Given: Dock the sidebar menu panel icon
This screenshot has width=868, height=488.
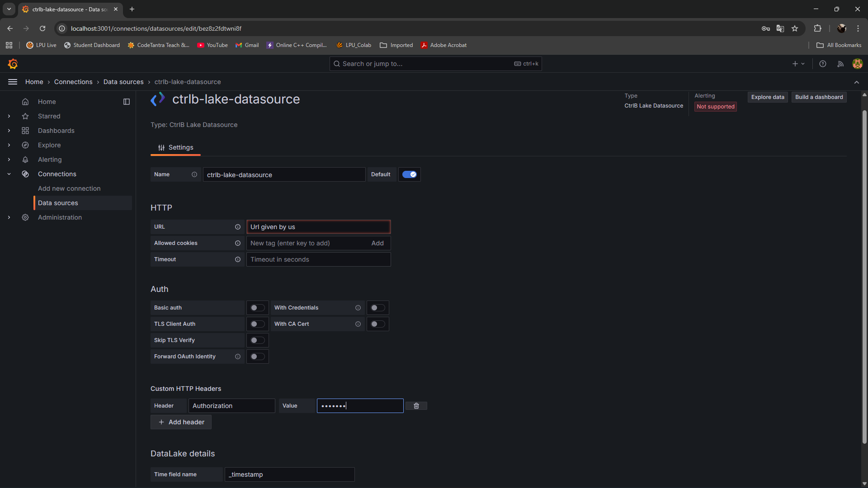Looking at the screenshot, I should pyautogui.click(x=127, y=102).
